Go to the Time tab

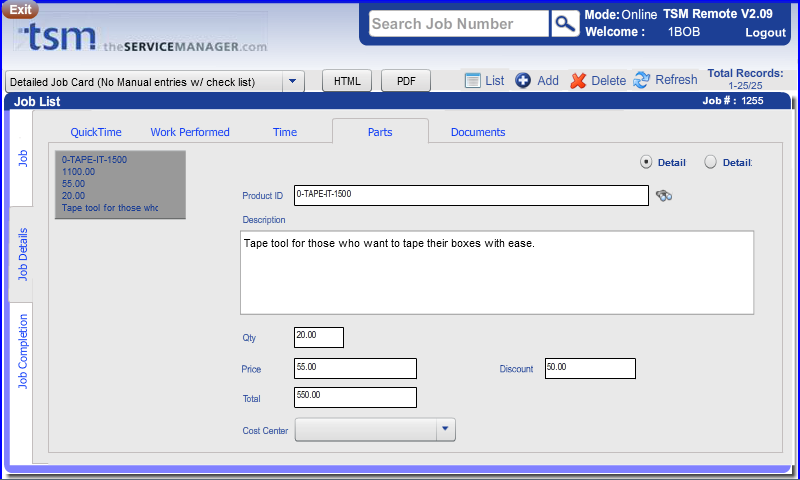point(285,132)
